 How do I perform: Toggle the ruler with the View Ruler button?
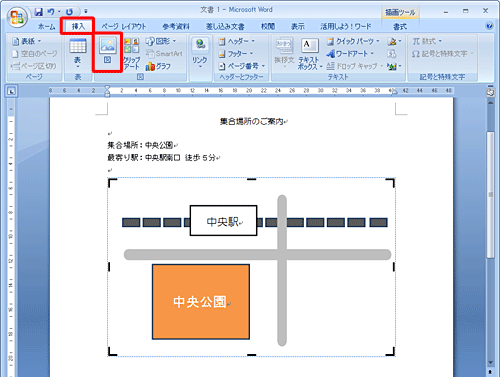click(x=490, y=92)
